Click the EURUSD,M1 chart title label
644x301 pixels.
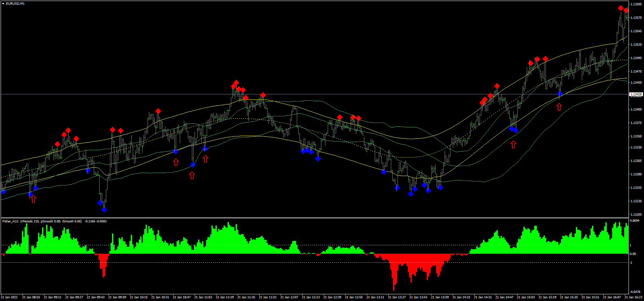coord(15,4)
